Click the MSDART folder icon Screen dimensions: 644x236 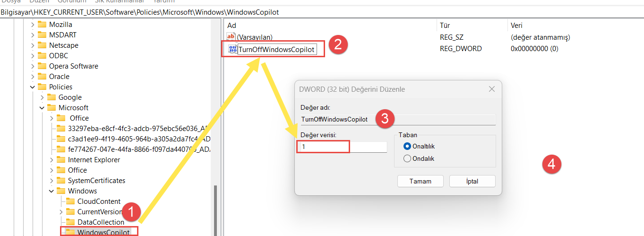pyautogui.click(x=42, y=35)
